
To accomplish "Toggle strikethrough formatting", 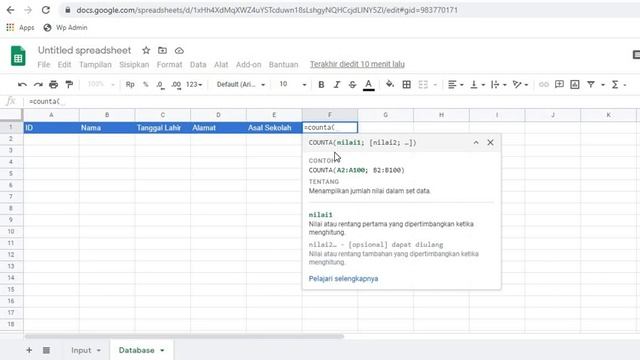I will (x=352, y=84).
